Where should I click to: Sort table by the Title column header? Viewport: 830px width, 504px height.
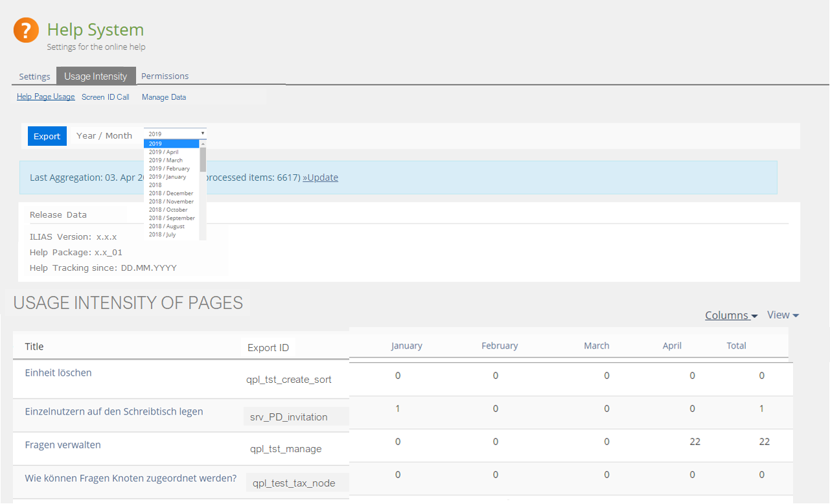pos(34,347)
